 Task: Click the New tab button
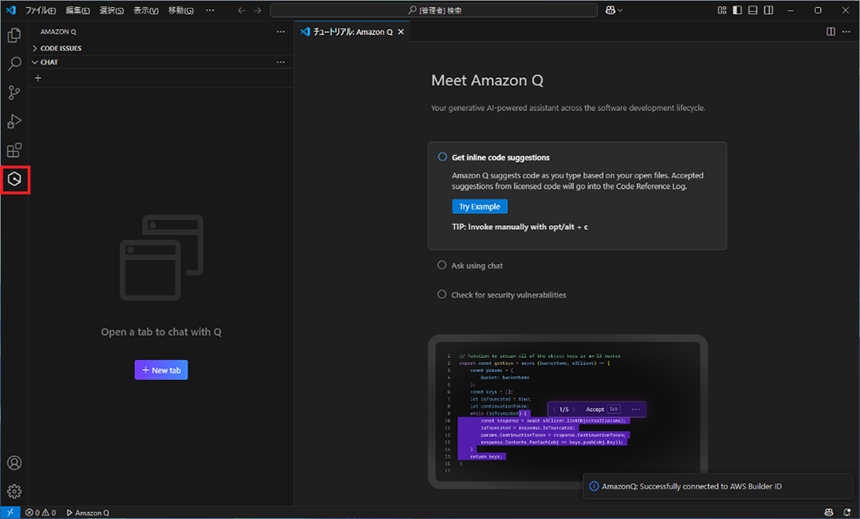(x=161, y=370)
